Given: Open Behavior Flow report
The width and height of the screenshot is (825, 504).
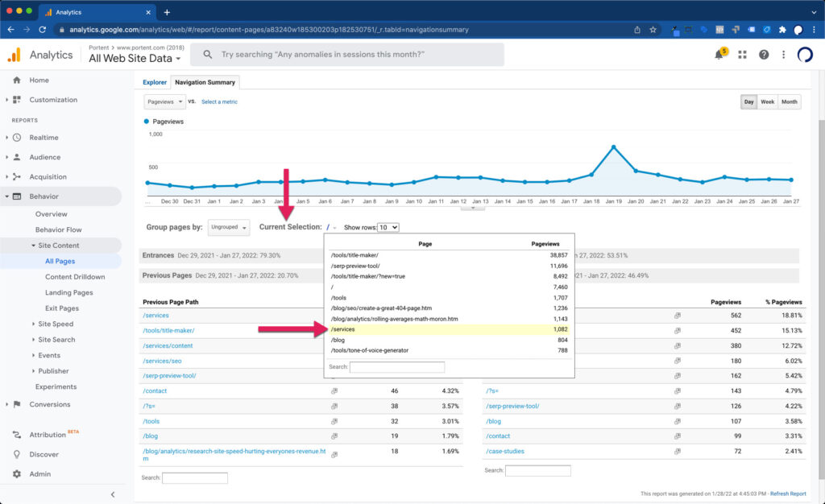Looking at the screenshot, I should (x=58, y=229).
